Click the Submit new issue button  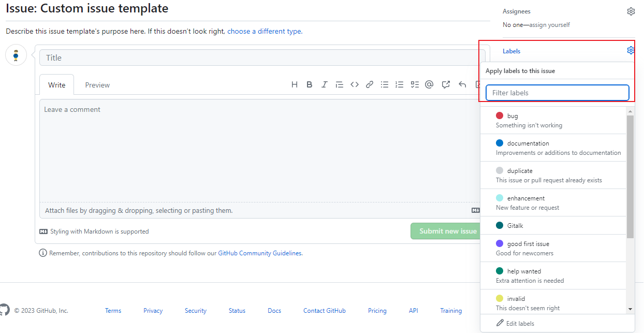[447, 231]
